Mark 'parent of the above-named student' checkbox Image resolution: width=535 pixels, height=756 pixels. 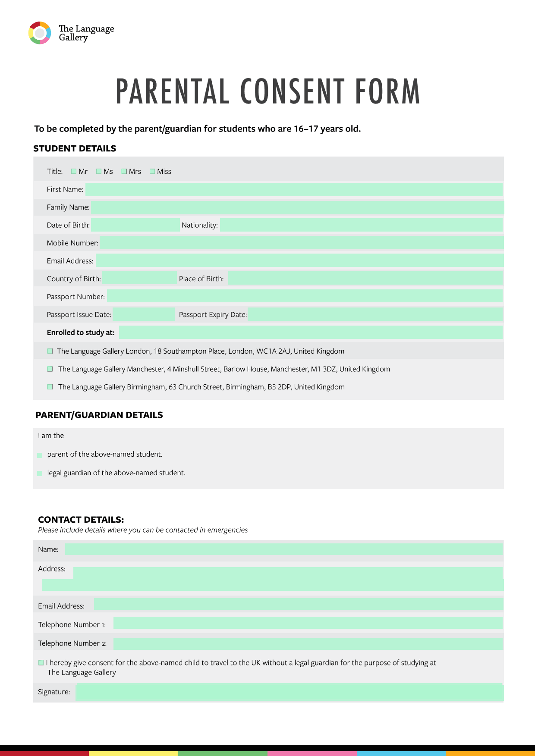coord(40,455)
